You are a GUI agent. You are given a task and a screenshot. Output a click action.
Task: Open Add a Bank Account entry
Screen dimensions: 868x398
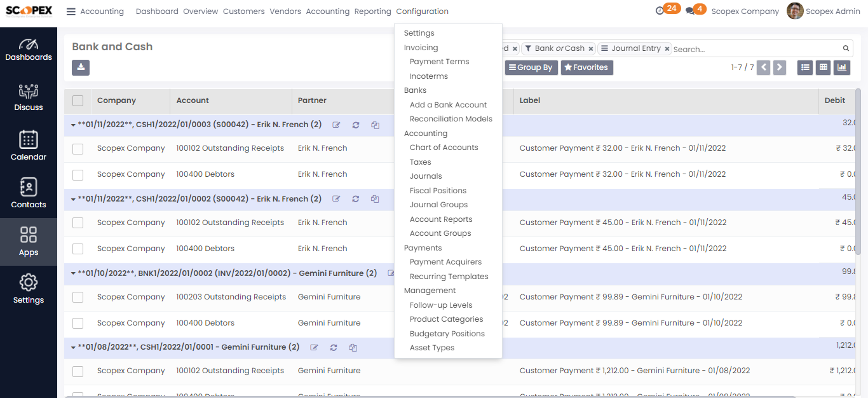tap(448, 105)
